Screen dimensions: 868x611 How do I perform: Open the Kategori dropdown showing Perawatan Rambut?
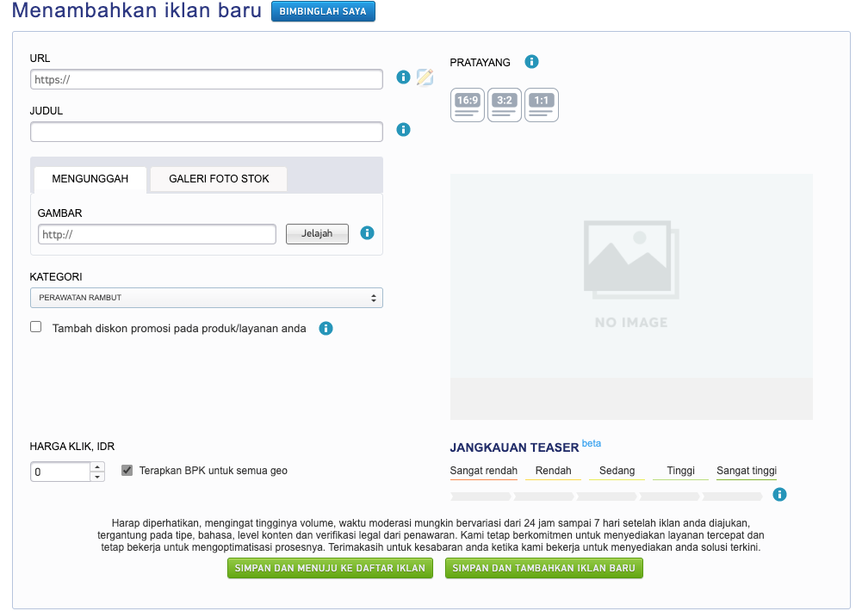tap(207, 298)
